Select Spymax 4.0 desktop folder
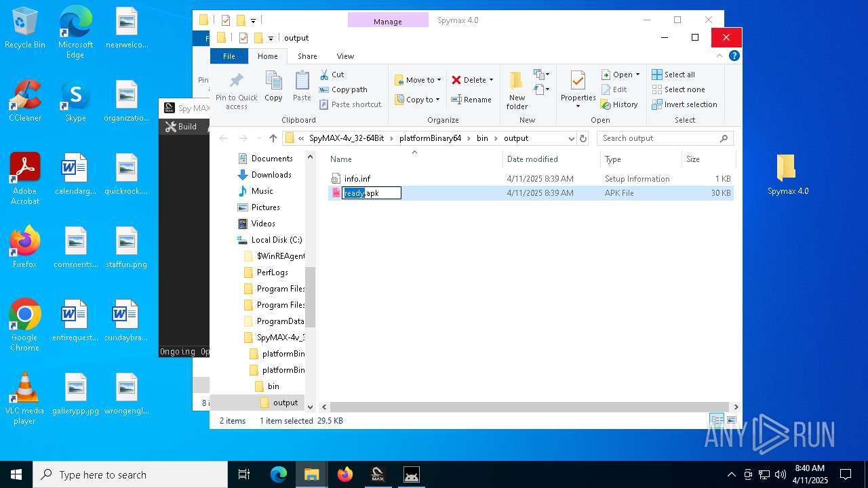The width and height of the screenshot is (868, 488). pos(787,174)
